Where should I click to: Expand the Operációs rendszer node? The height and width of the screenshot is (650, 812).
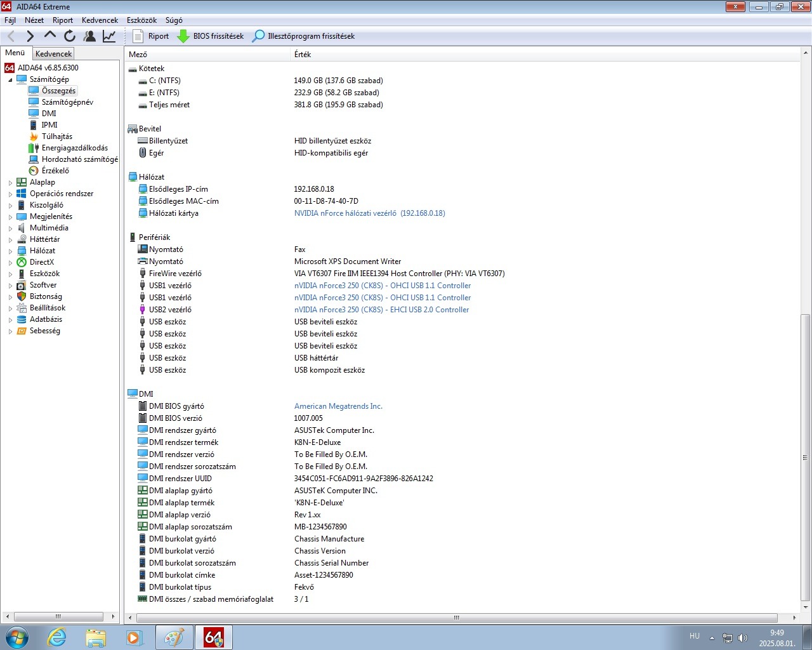pyautogui.click(x=10, y=194)
